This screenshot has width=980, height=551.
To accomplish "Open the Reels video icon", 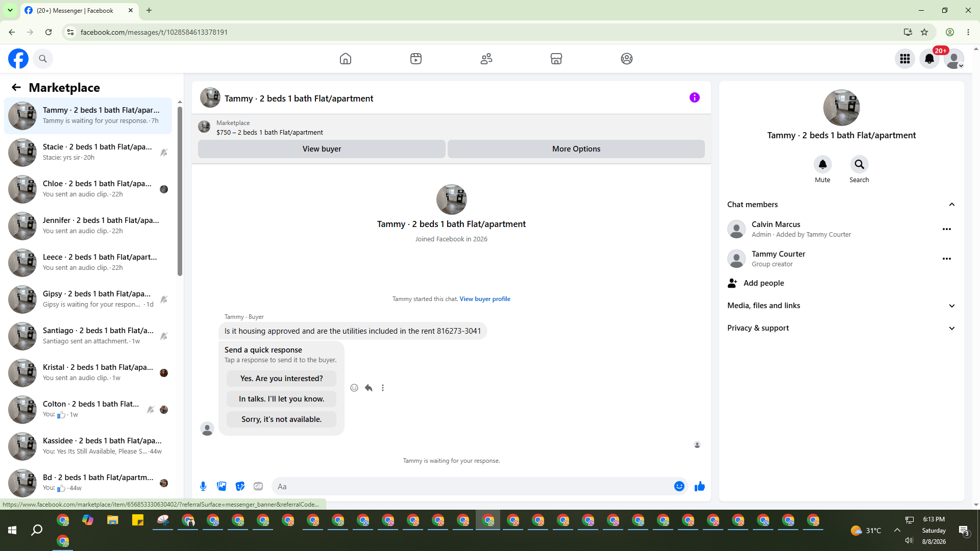I will point(416,59).
